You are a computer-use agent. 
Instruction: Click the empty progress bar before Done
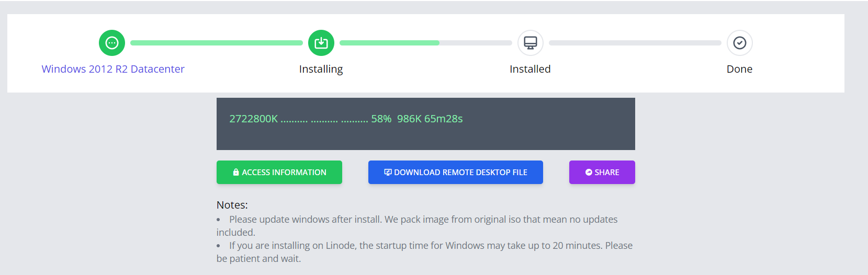(635, 43)
